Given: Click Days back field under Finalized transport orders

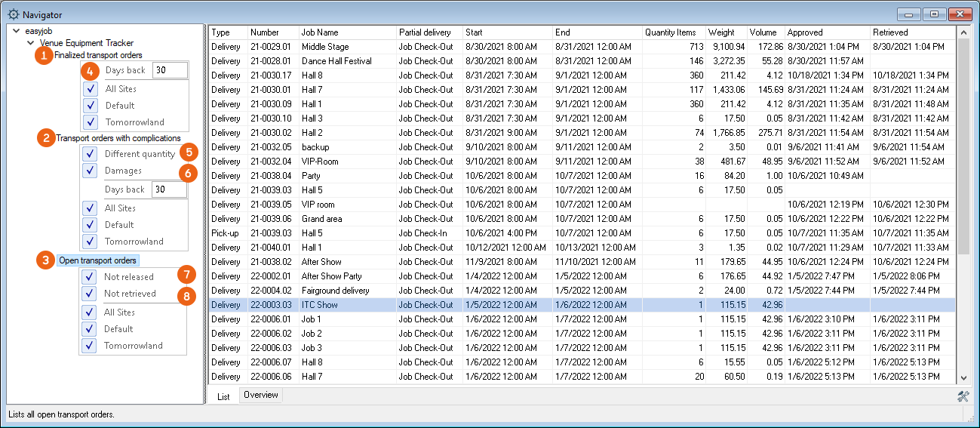Looking at the screenshot, I should [170, 71].
